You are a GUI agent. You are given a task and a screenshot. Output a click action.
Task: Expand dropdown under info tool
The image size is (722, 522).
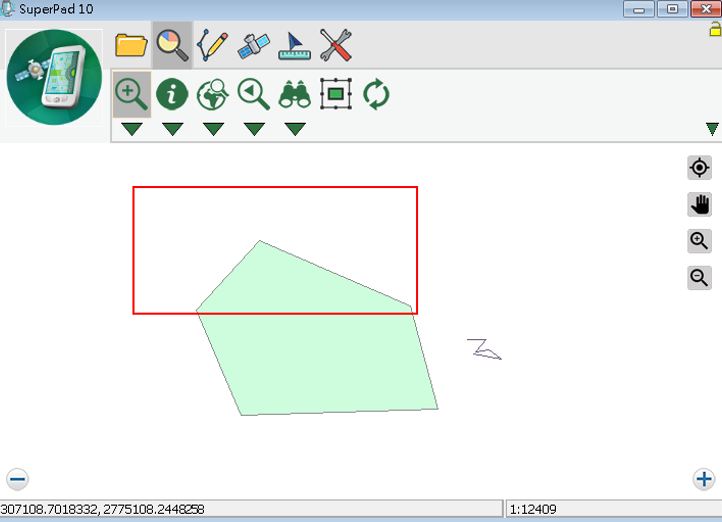point(172,129)
